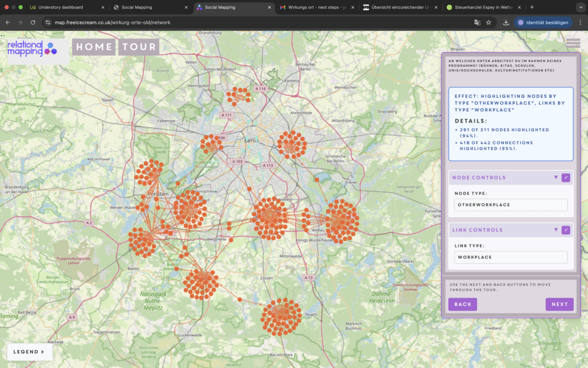Collapse the Link Controls section arrow

click(x=556, y=230)
